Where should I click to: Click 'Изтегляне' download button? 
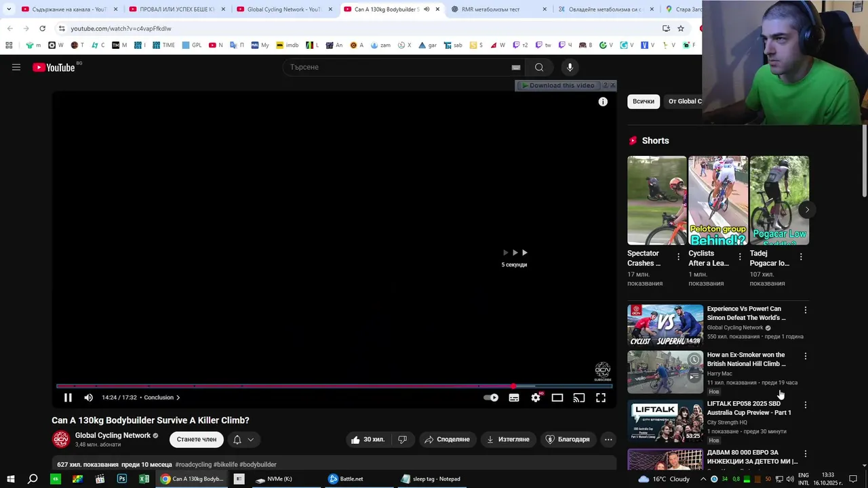(508, 439)
